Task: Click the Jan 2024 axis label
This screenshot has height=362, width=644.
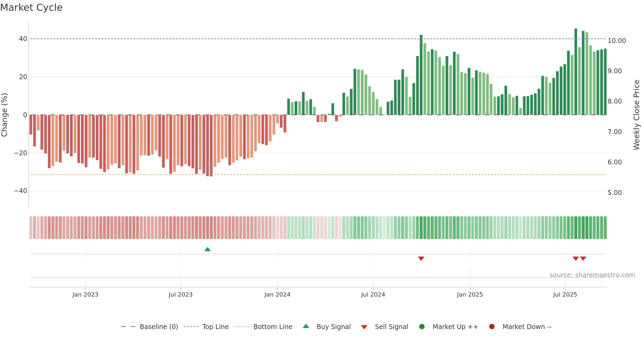Action: click(x=277, y=294)
